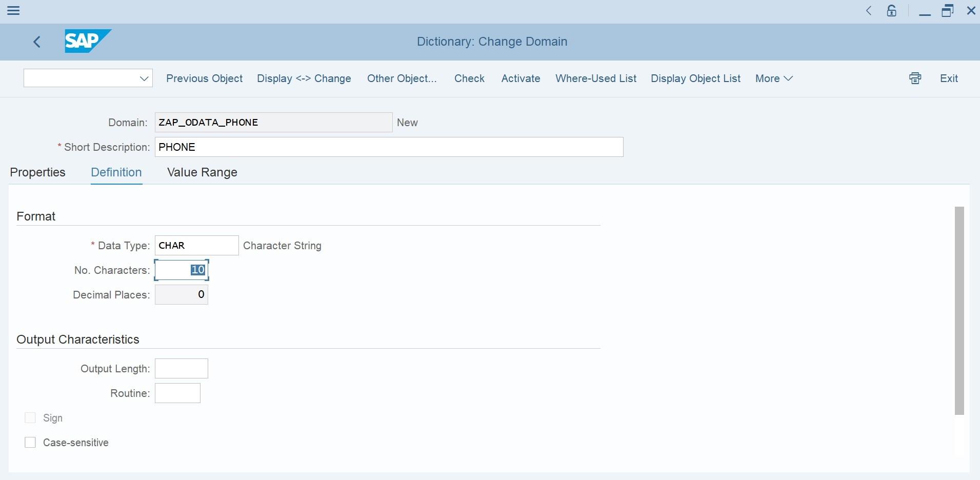Click the SAP logo
Screen dimensions: 980x480
(87, 41)
